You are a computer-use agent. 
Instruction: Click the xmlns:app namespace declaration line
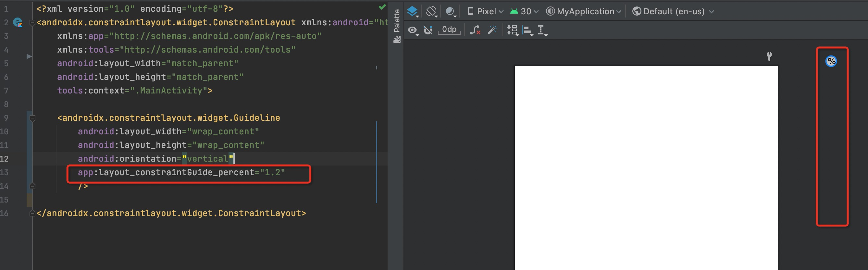(189, 36)
